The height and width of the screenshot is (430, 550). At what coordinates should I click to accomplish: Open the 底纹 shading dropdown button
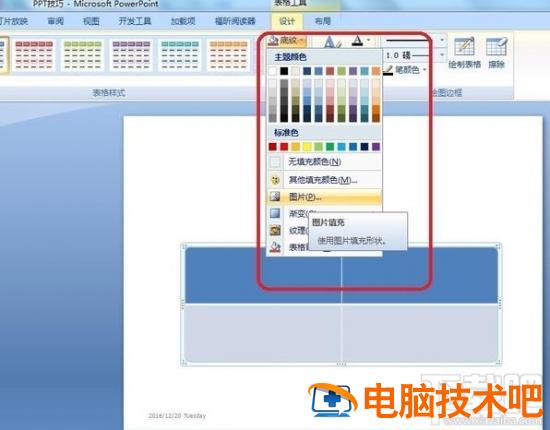pyautogui.click(x=287, y=41)
